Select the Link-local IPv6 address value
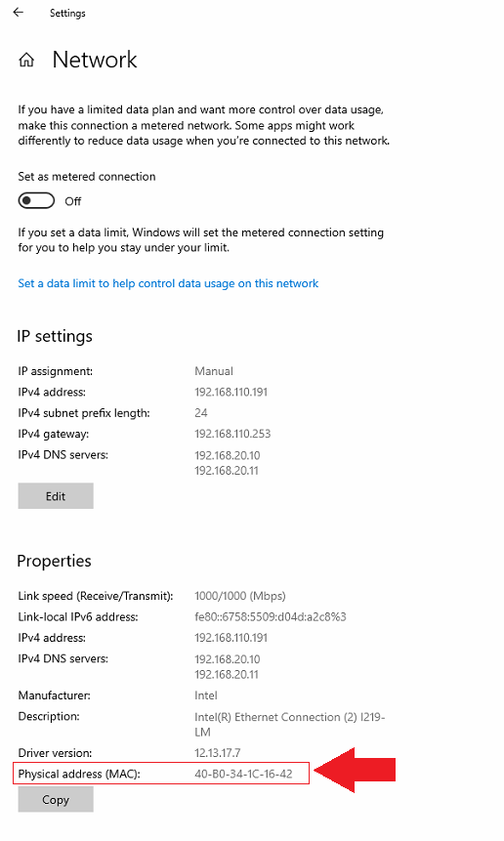 coord(271,616)
